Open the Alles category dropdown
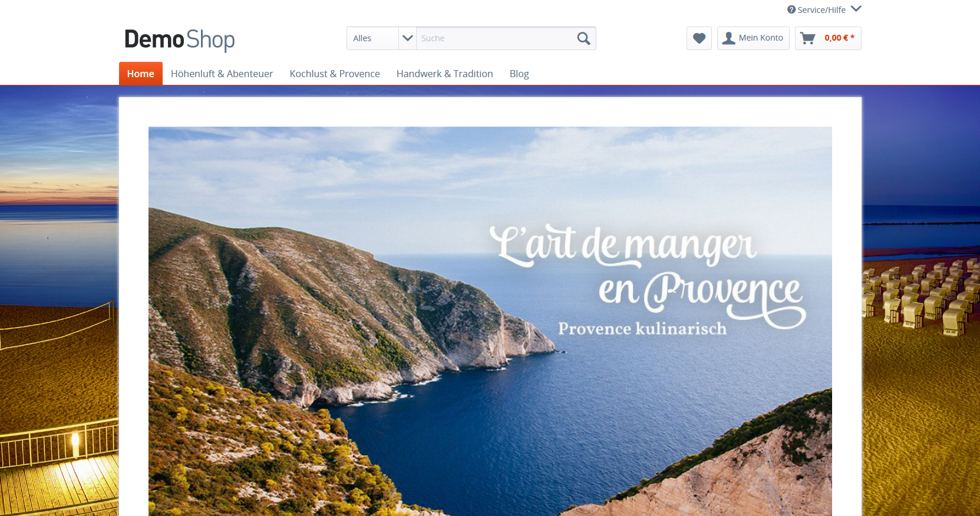 pos(381,38)
